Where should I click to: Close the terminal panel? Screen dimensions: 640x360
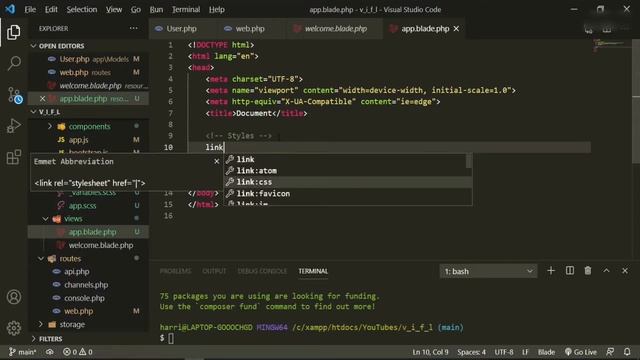(625, 271)
